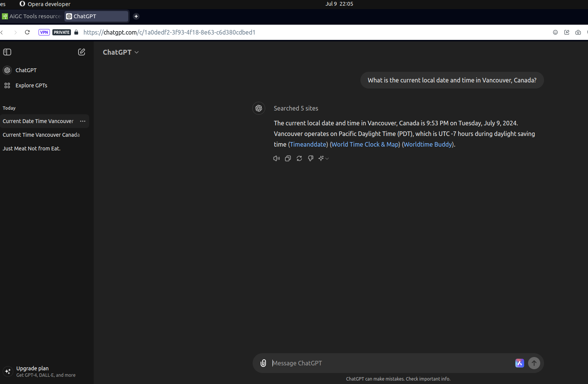Select the Current Time Vancouver Canada conversation

pyautogui.click(x=41, y=135)
